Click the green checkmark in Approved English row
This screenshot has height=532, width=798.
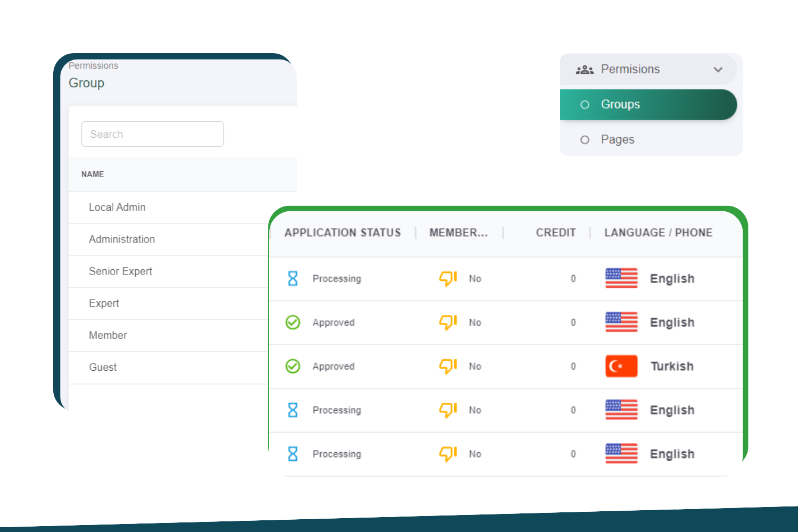coord(293,322)
